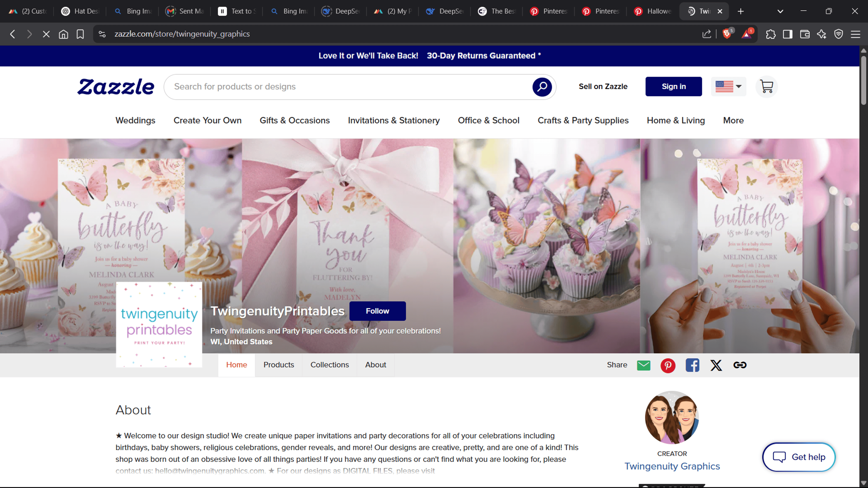Bookmark this page icon

80,34
